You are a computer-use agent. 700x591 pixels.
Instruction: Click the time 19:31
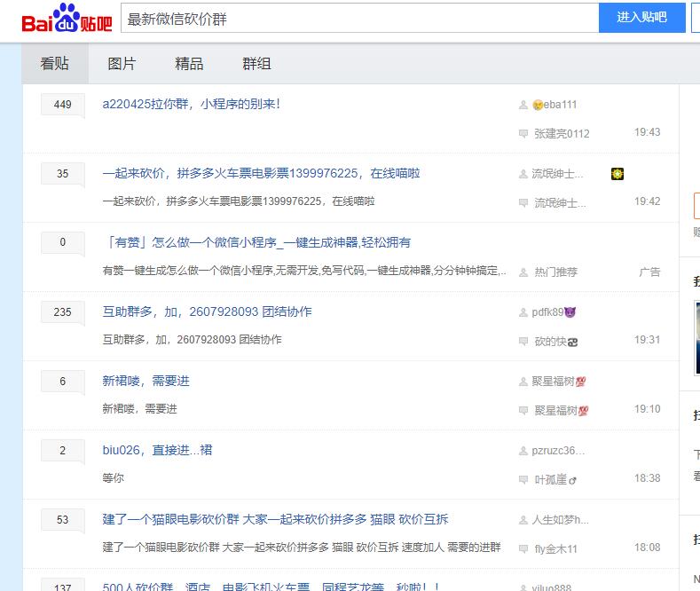pos(648,340)
